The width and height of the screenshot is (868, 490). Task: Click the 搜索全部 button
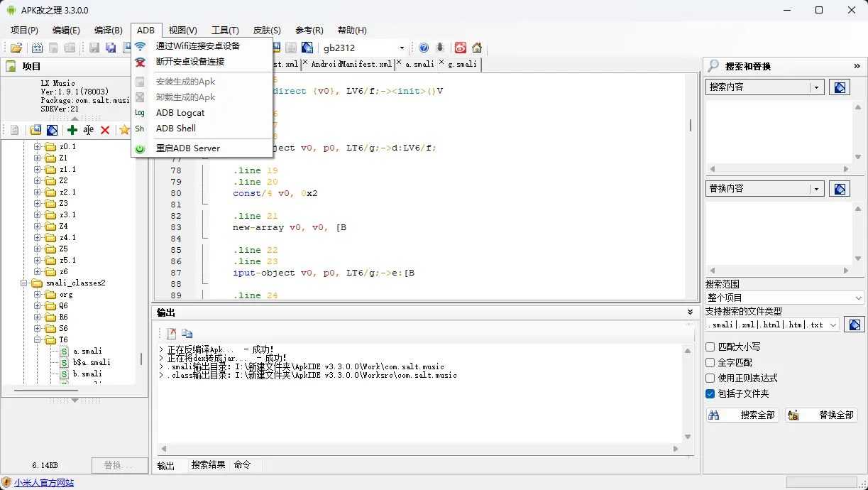point(743,415)
